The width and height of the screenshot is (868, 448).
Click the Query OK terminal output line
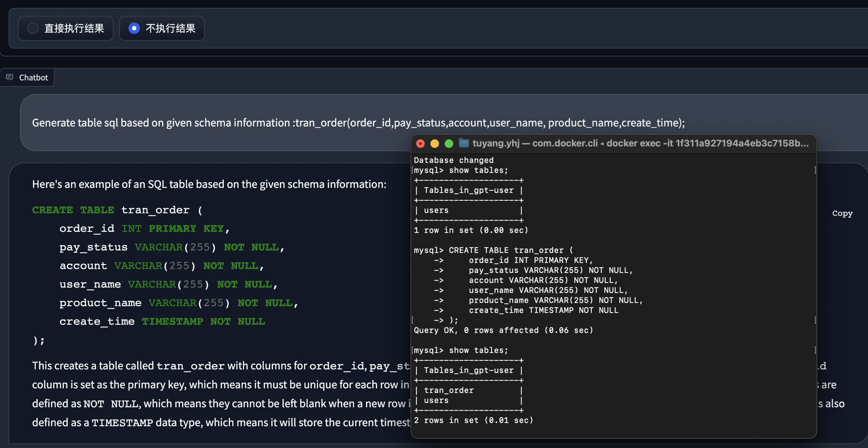click(x=503, y=330)
